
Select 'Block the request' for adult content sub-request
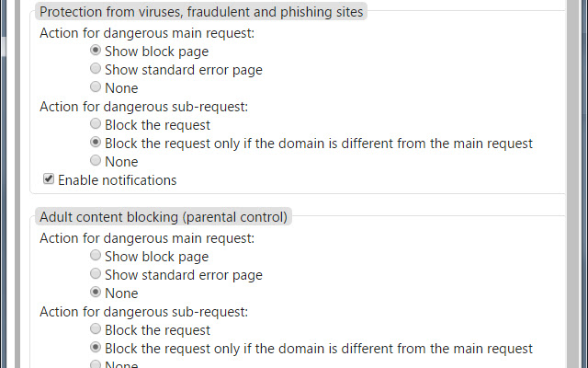tap(96, 329)
